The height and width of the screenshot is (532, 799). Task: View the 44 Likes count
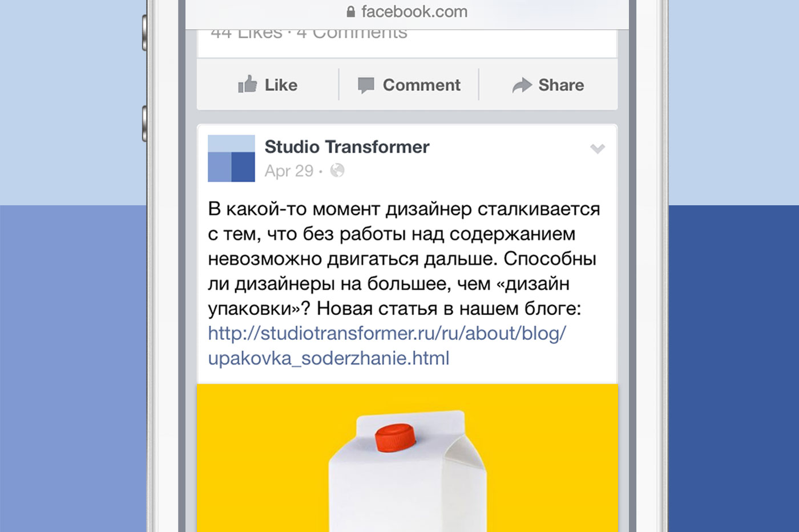coord(247,33)
